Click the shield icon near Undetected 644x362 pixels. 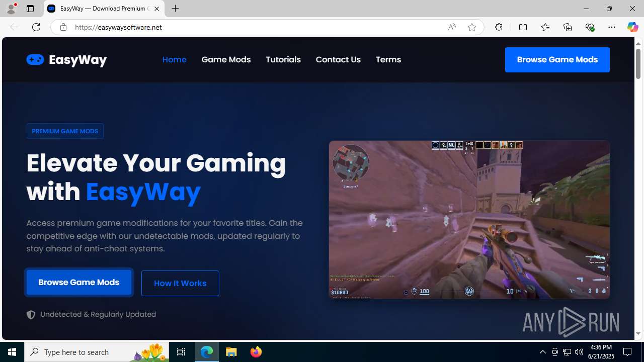[x=31, y=315]
